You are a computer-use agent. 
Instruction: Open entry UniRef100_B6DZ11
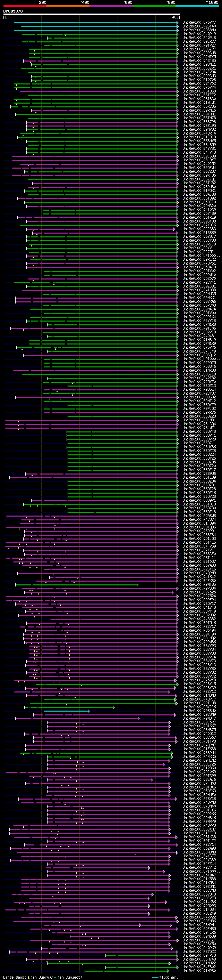199,443
